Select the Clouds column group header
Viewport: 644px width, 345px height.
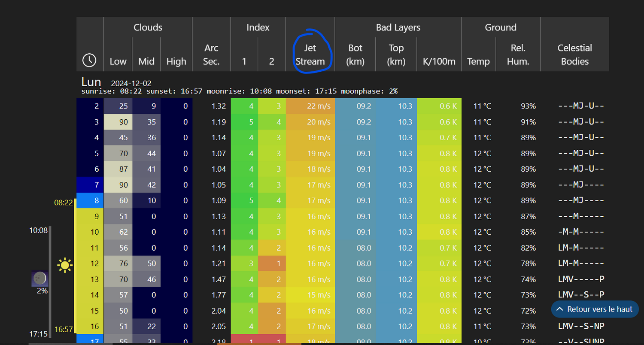[148, 27]
